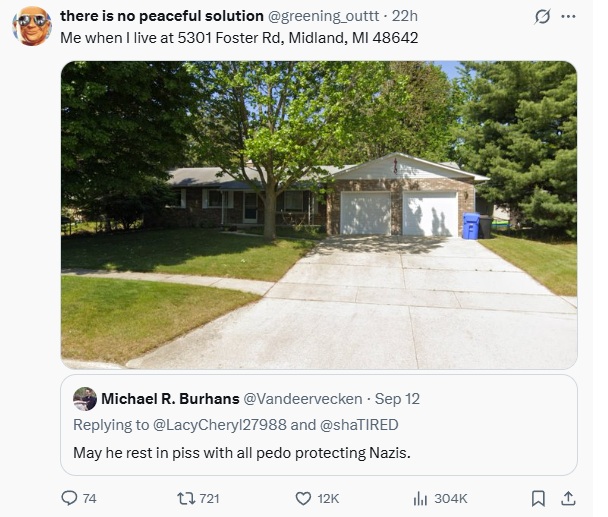Share the post via upload icon

[x=568, y=498]
